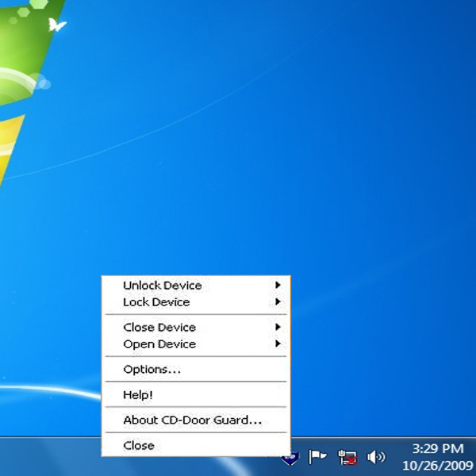Open the Lock Device submenu
The image size is (476, 476).
pos(196,301)
